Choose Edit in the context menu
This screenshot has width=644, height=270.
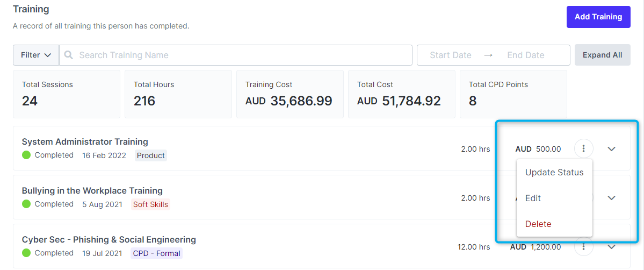[x=533, y=198]
